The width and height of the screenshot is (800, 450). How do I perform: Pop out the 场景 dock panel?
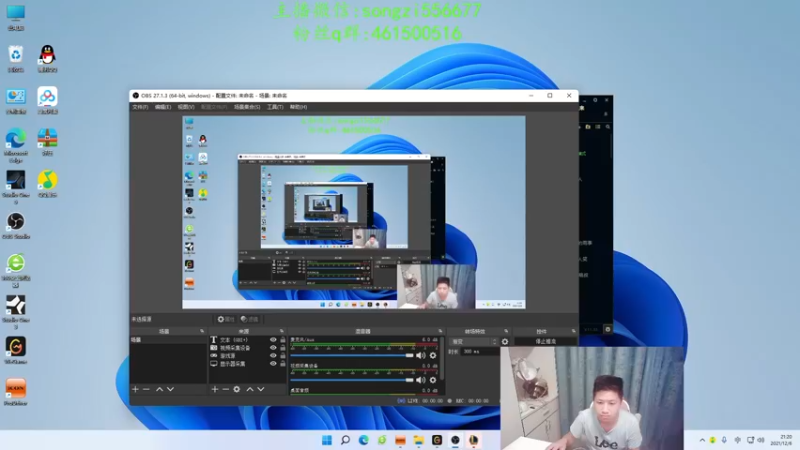[x=202, y=332]
